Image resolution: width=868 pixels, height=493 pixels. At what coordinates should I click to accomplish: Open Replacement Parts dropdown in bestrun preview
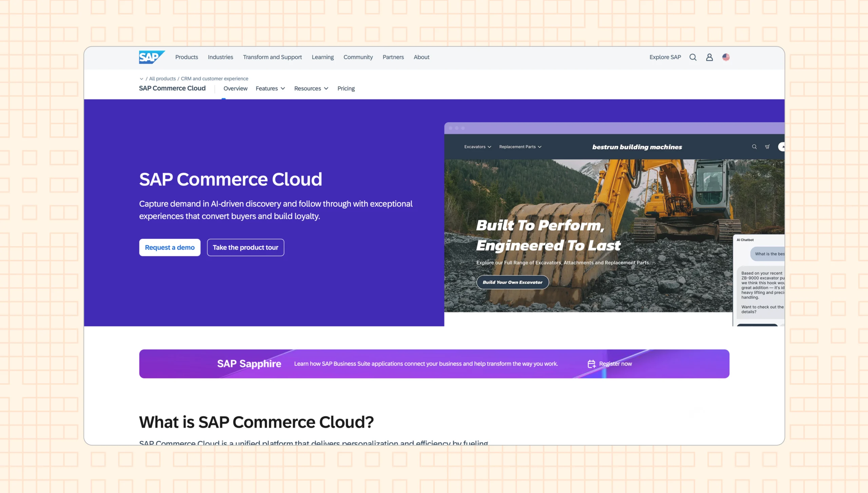(520, 147)
